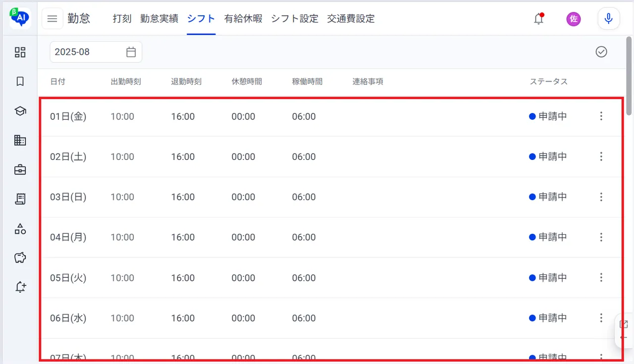634x364 pixels.
Task: Click the 申請中 status for 03日(日)
Action: tap(548, 197)
